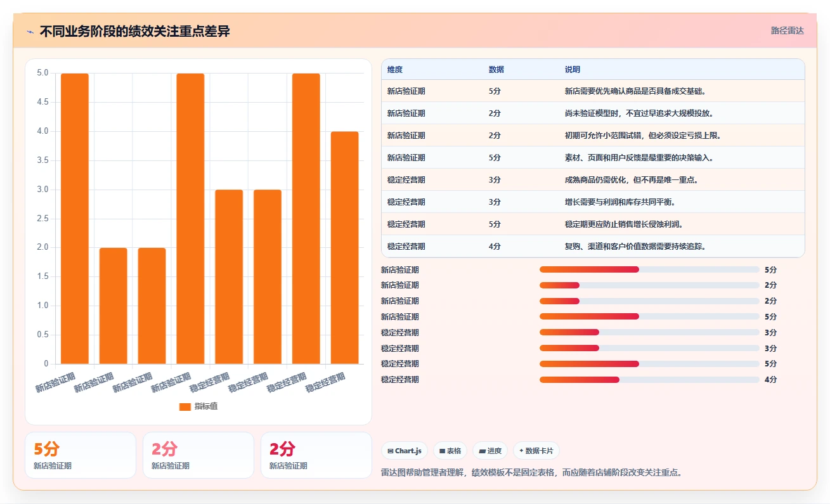Click the 路径雷达 label in the header

point(788,30)
